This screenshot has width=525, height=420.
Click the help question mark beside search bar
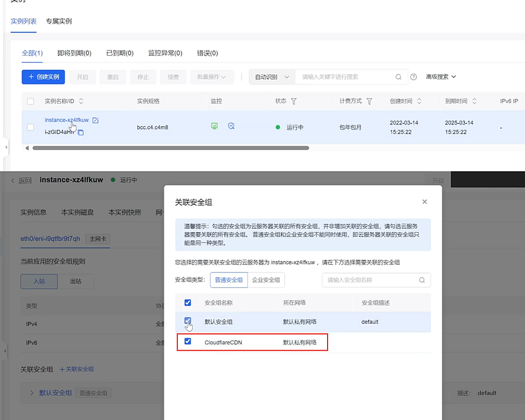point(414,77)
